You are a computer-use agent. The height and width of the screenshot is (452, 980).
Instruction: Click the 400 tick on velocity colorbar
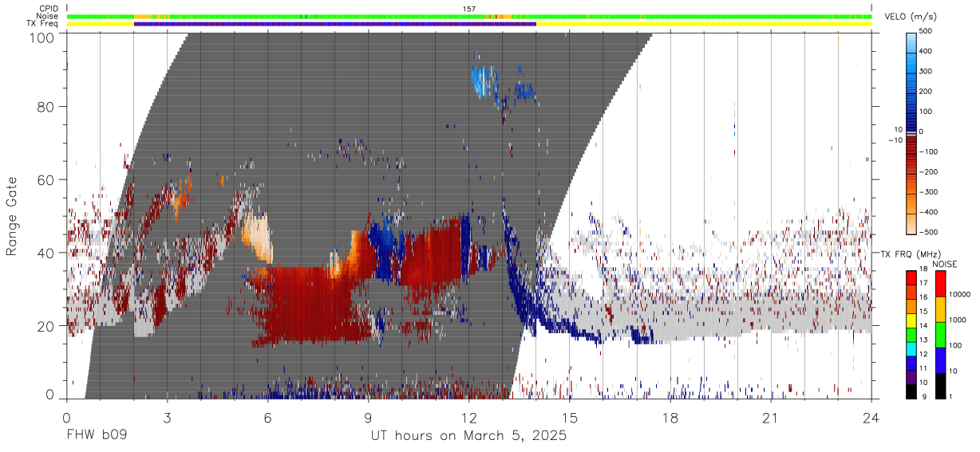tap(927, 51)
